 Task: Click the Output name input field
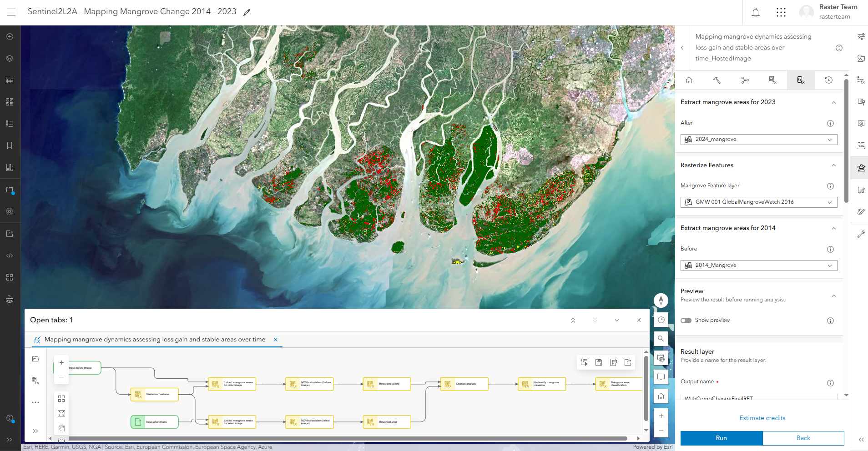pos(759,397)
